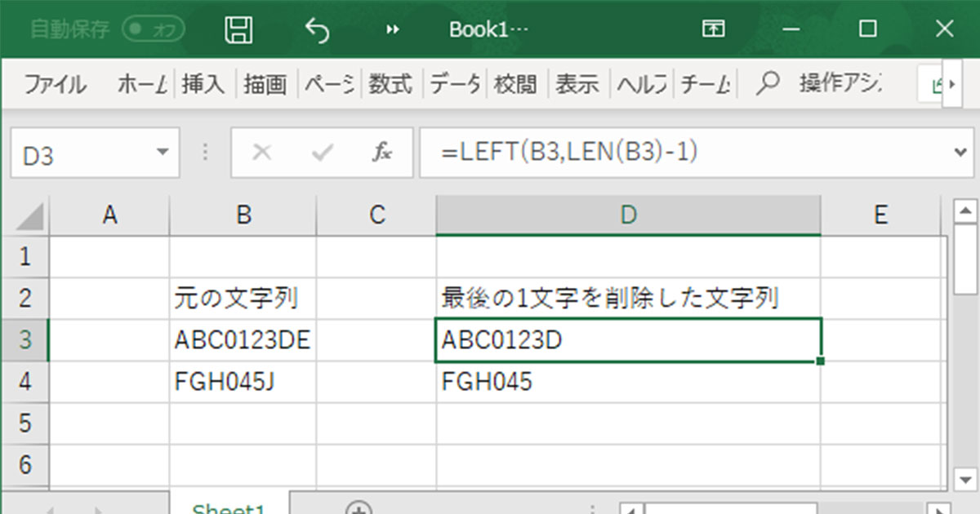The image size is (980, 514).
Task: Click the magnifier search icon in ribbon
Action: coord(767,83)
